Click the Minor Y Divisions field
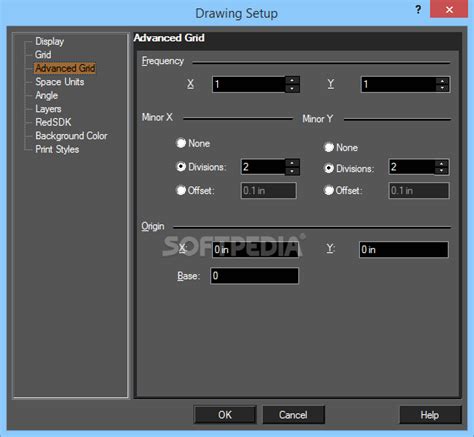The height and width of the screenshot is (437, 474). 412,167
